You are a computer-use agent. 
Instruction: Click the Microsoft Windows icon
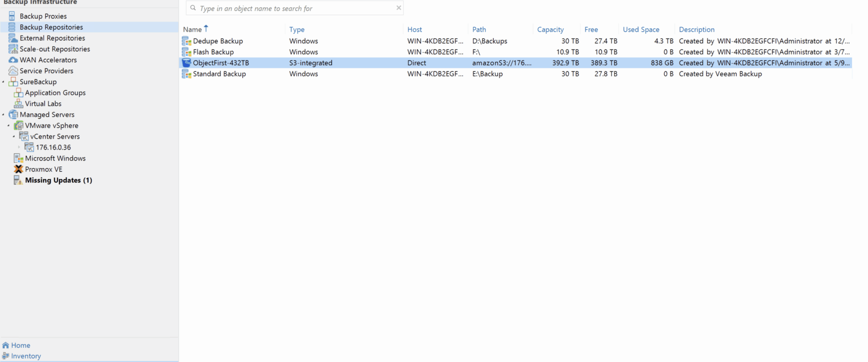tap(19, 158)
